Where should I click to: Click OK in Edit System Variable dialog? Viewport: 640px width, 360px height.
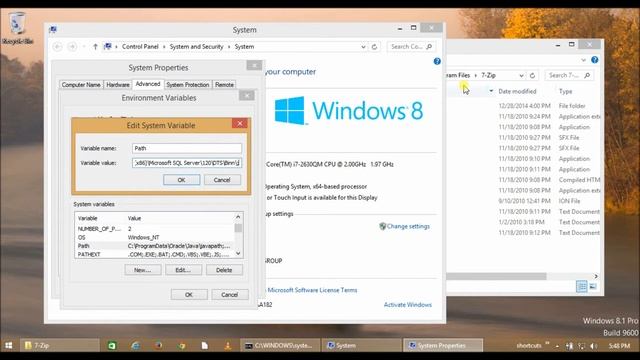pyautogui.click(x=182, y=180)
